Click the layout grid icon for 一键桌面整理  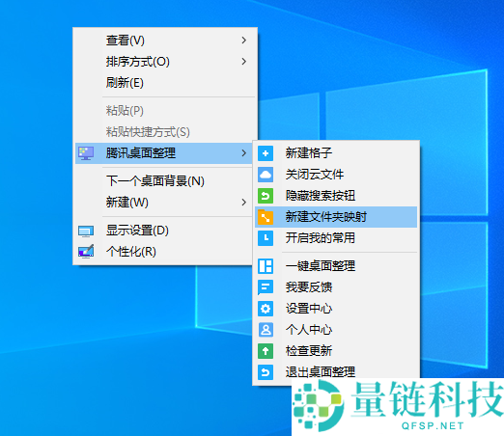pyautogui.click(x=266, y=266)
